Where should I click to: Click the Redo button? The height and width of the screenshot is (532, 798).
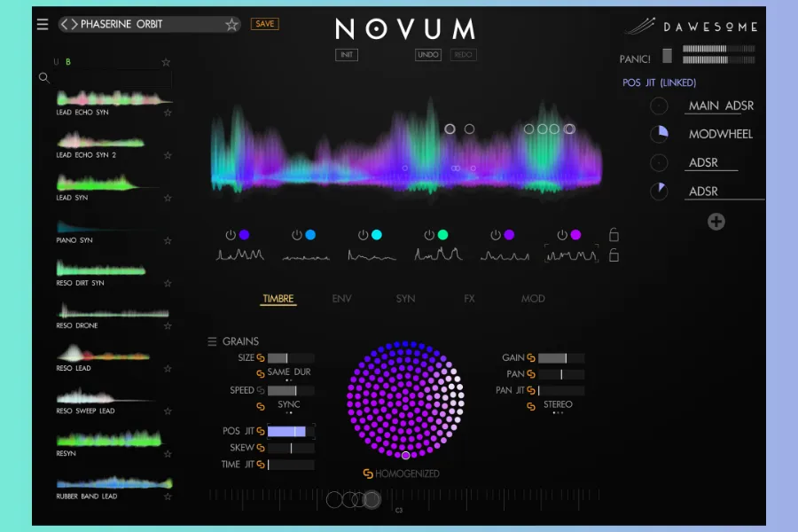(x=463, y=55)
